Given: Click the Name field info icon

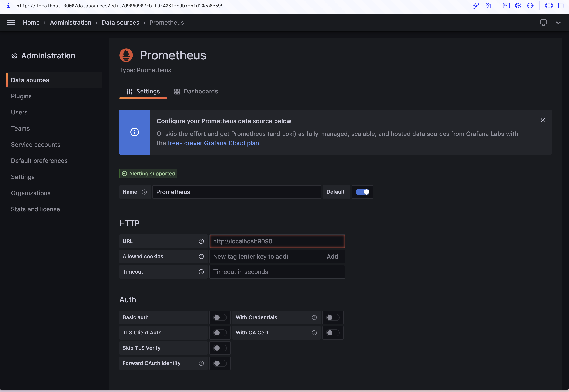Looking at the screenshot, I should coord(145,192).
